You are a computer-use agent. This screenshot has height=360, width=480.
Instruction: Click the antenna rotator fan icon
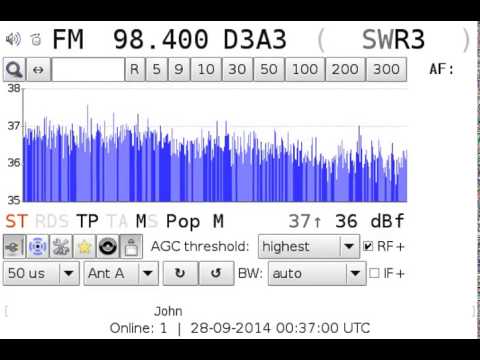point(61,247)
